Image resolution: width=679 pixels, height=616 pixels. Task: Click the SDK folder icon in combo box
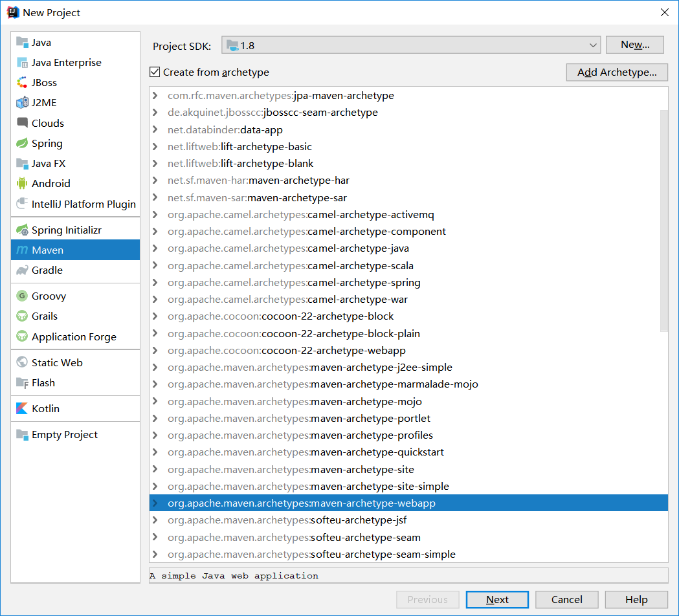point(232,45)
